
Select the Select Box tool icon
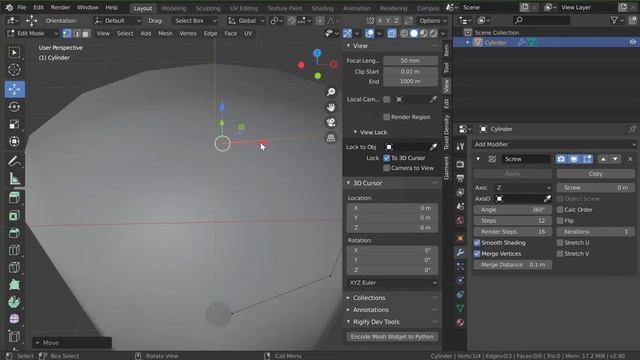point(14,53)
